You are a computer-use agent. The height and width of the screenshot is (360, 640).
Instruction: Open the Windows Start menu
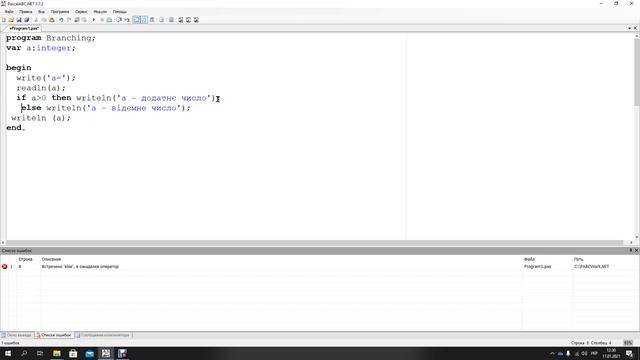8,353
